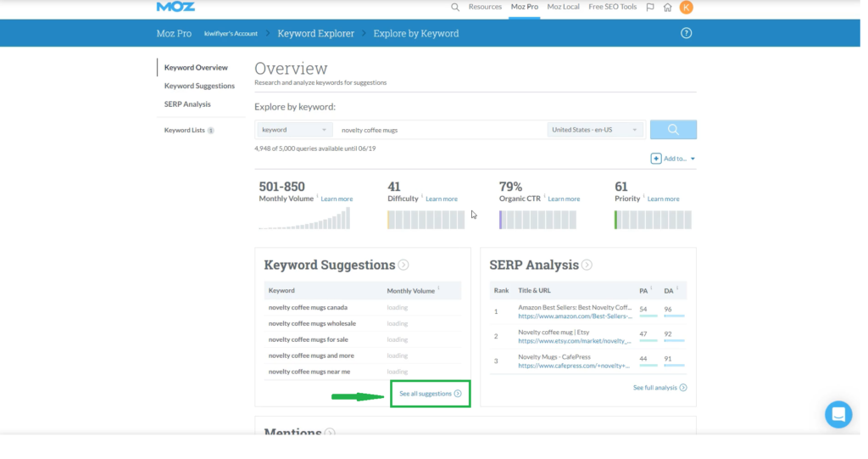This screenshot has width=868, height=459.
Task: Click the Add to plus icon
Action: click(656, 159)
